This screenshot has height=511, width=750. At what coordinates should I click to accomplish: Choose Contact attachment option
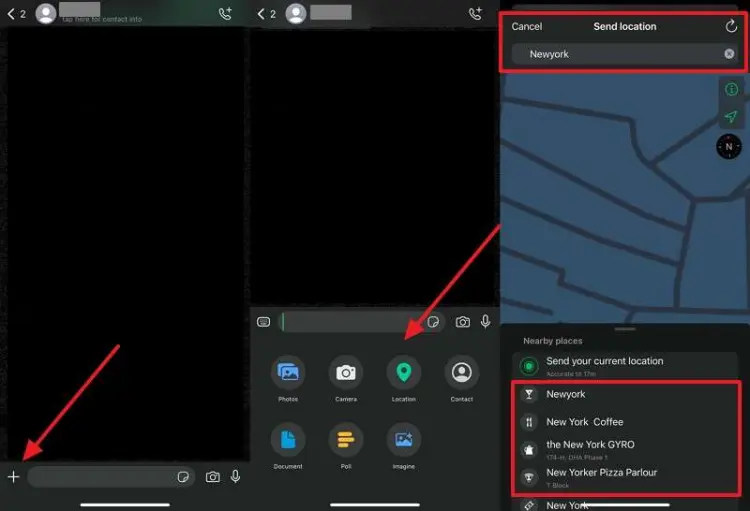pyautogui.click(x=462, y=378)
